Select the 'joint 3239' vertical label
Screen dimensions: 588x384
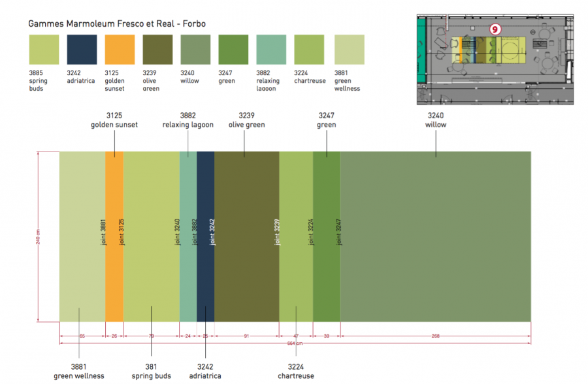point(277,232)
